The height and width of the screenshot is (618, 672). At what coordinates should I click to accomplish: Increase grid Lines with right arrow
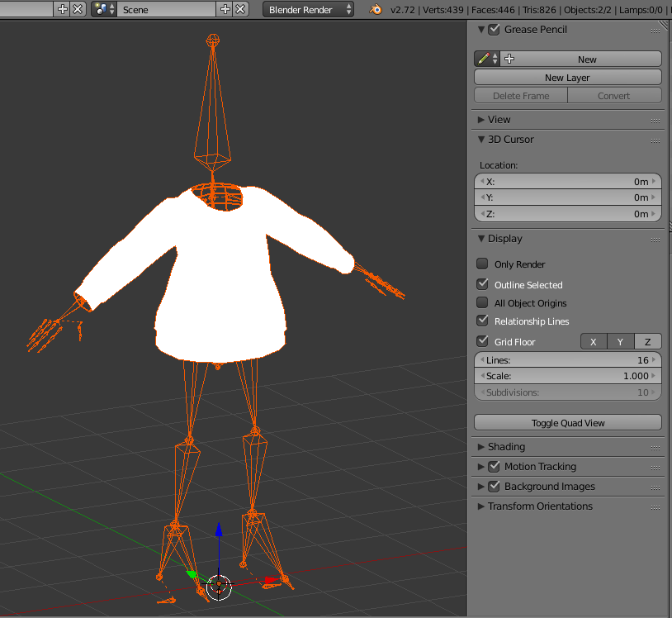click(654, 360)
